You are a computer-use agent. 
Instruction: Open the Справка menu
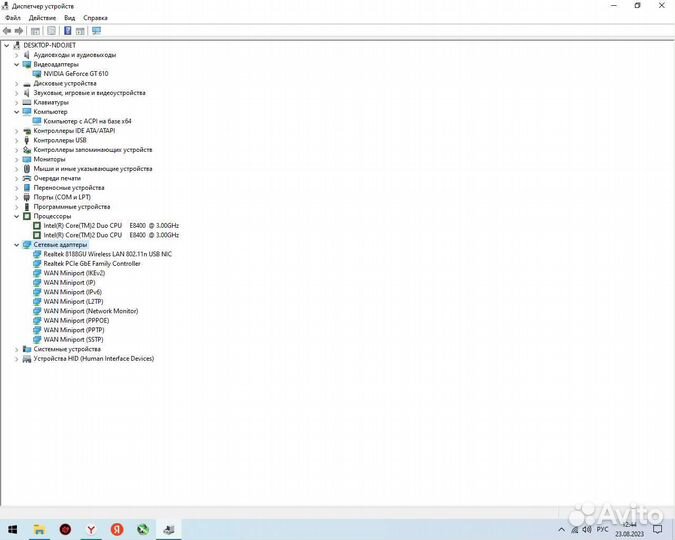(95, 18)
